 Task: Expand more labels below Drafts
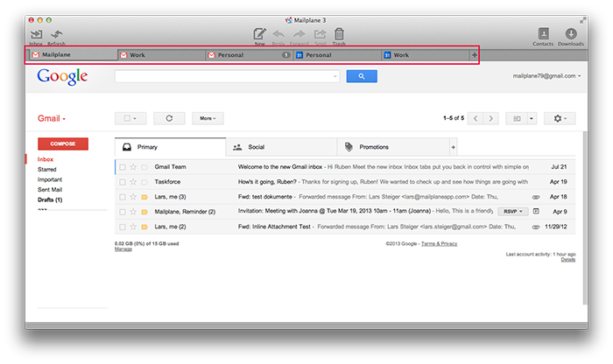coord(42,209)
